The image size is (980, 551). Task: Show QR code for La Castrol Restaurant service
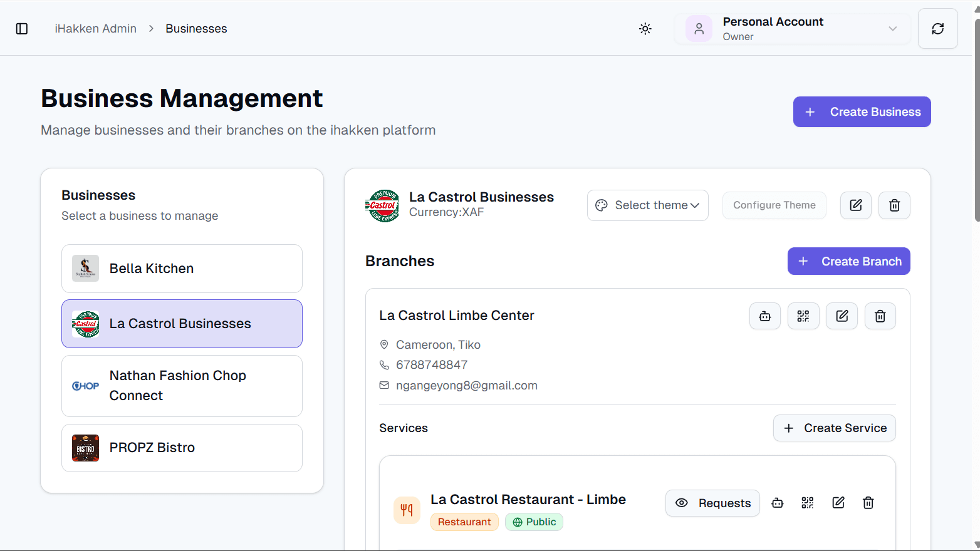pos(807,502)
